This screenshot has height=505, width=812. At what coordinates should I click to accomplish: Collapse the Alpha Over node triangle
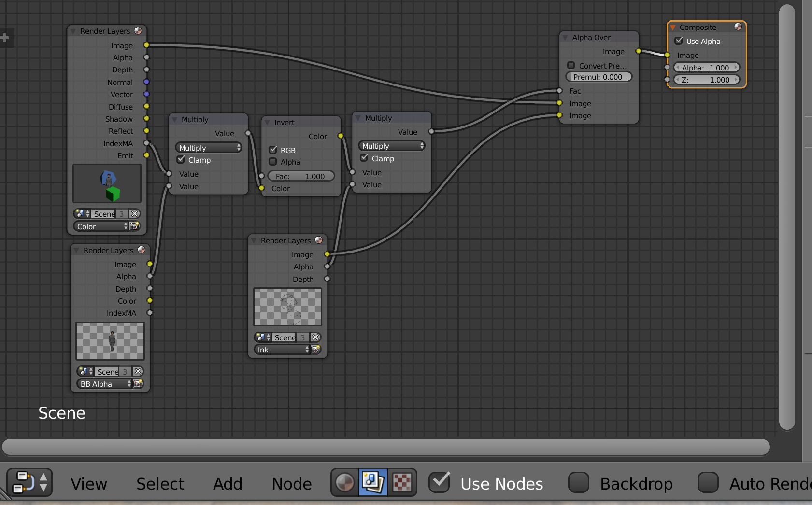coord(565,38)
